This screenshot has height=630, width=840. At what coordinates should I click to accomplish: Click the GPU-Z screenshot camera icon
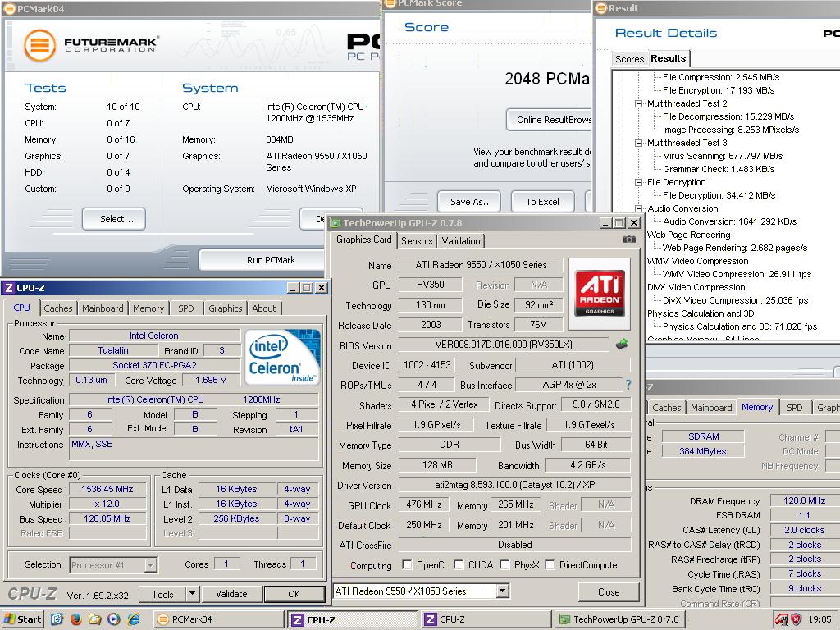click(x=629, y=239)
